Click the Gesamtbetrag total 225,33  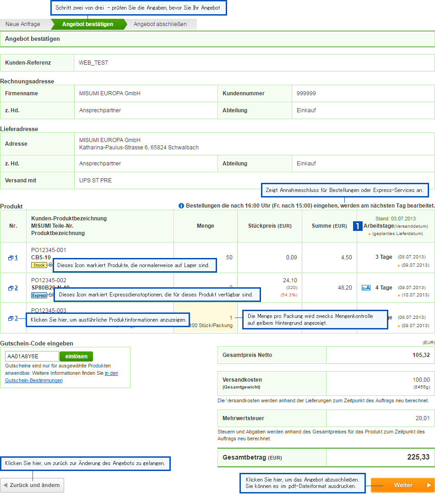tap(419, 457)
